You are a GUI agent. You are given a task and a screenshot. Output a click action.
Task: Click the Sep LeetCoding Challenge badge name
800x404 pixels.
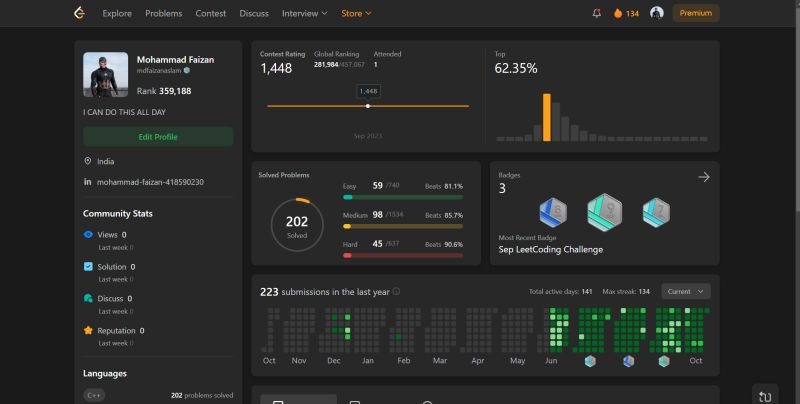pyautogui.click(x=551, y=249)
